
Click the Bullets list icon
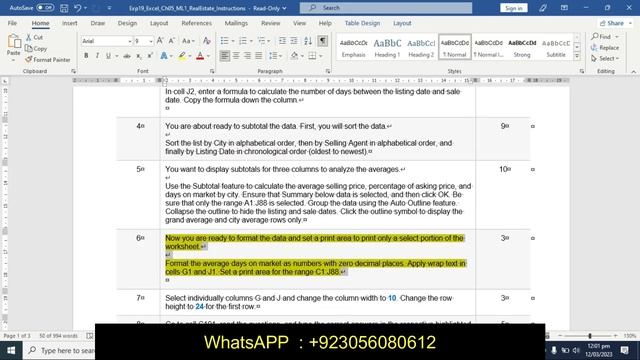pos(224,41)
